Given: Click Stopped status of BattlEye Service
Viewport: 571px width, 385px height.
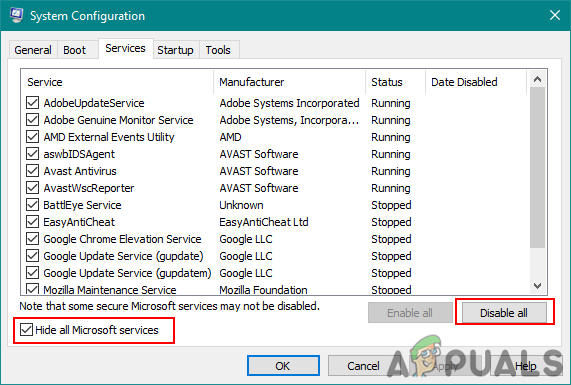Looking at the screenshot, I should (391, 205).
